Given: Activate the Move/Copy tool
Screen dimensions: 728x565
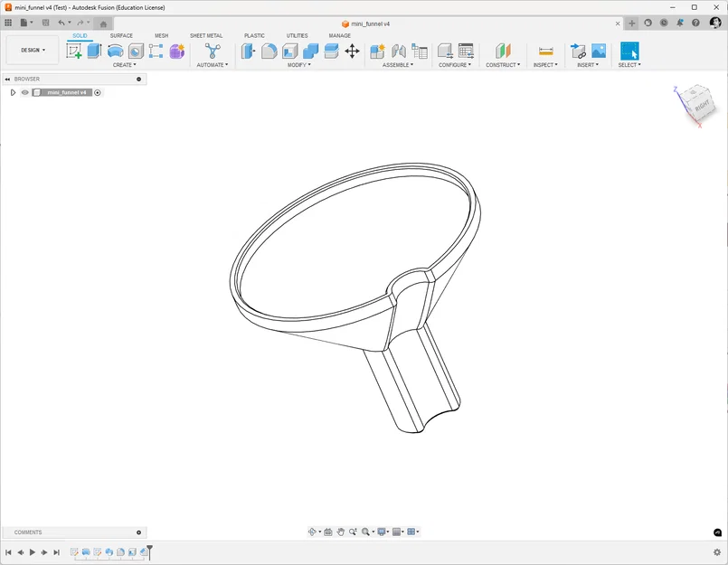Looking at the screenshot, I should (x=353, y=51).
